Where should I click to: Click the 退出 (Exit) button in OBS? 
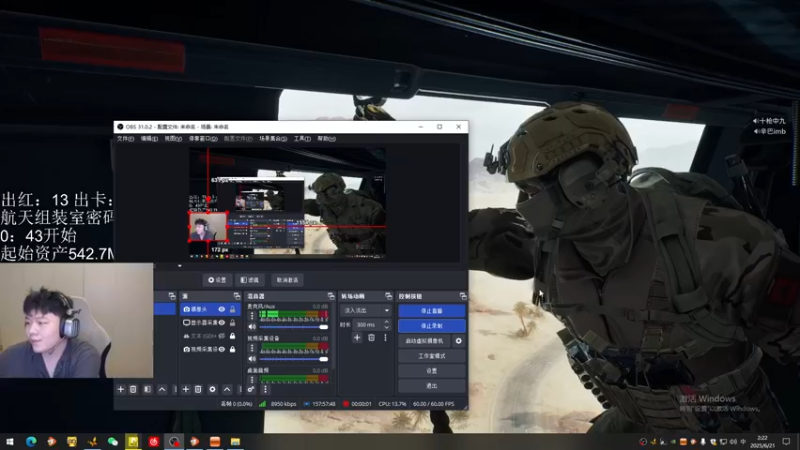tap(432, 386)
